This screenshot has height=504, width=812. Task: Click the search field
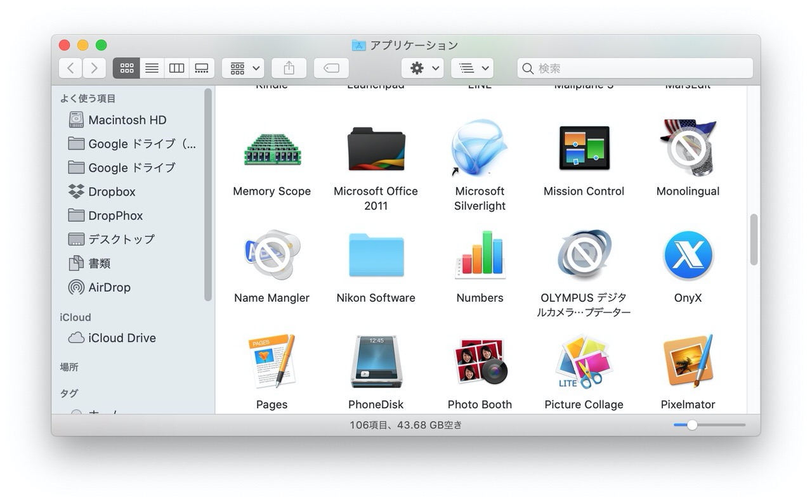[x=635, y=68]
